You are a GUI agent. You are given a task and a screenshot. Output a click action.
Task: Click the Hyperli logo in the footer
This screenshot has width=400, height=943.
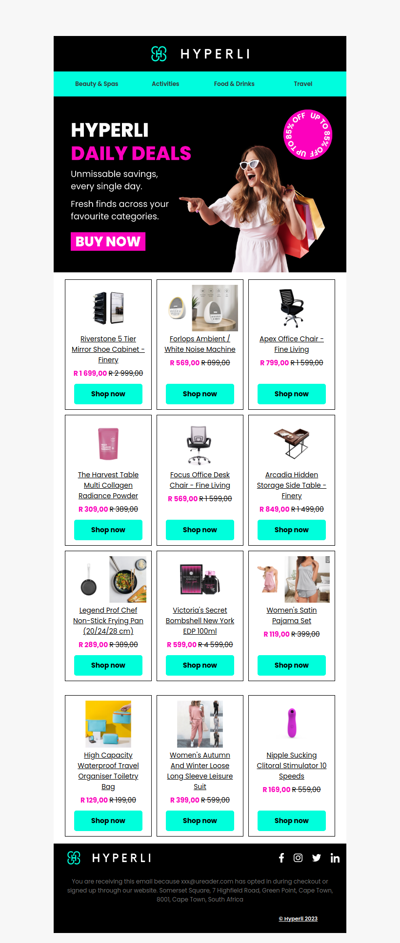tap(109, 858)
